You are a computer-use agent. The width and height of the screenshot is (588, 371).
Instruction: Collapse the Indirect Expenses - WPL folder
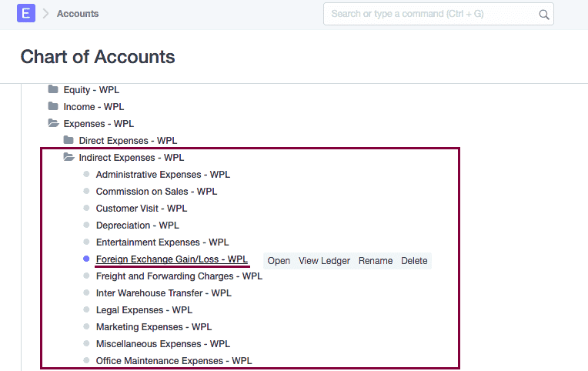coord(68,157)
